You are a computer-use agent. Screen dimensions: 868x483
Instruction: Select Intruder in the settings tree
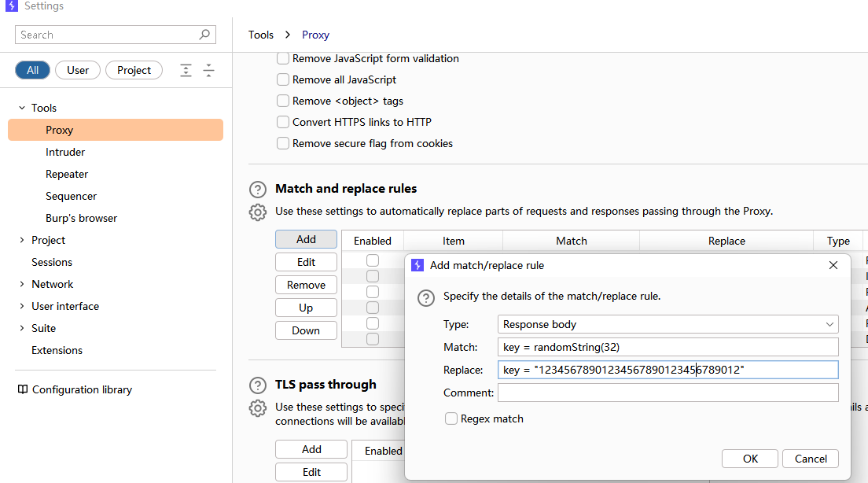65,152
